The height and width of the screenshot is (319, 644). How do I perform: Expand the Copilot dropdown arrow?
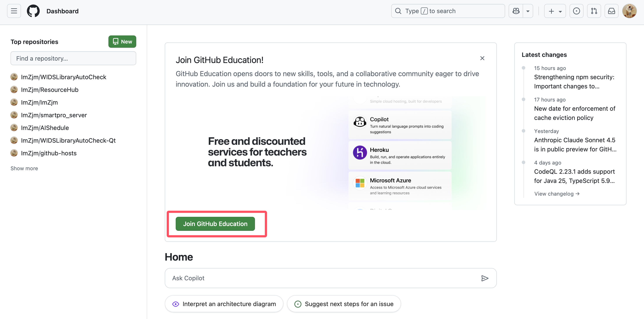click(528, 11)
